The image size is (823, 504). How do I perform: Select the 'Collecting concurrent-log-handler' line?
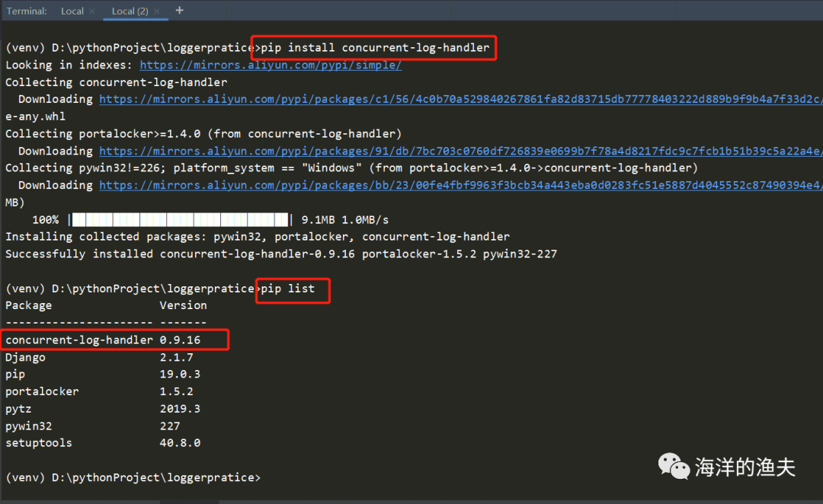click(116, 82)
